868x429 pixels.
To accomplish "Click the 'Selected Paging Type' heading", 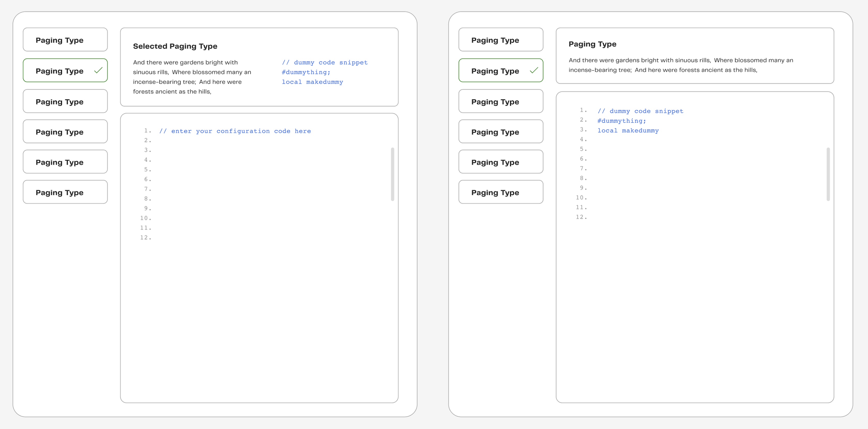I will coord(175,46).
